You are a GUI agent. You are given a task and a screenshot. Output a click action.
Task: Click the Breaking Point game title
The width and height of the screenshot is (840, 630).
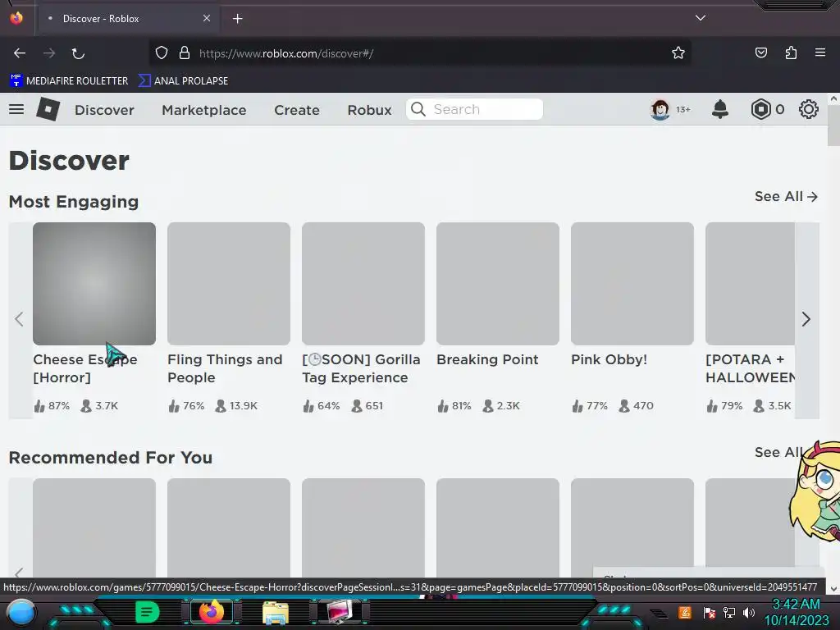click(x=487, y=359)
